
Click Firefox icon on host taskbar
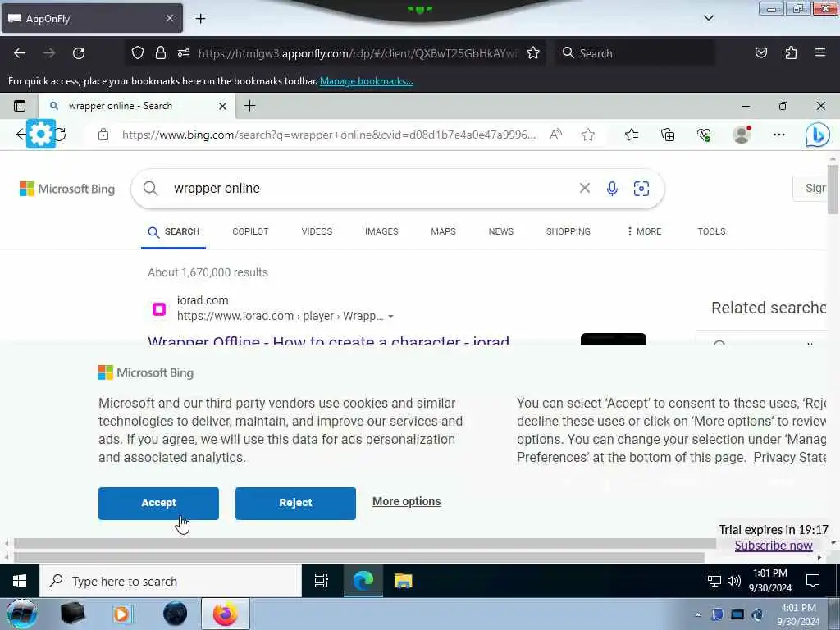pyautogui.click(x=226, y=614)
